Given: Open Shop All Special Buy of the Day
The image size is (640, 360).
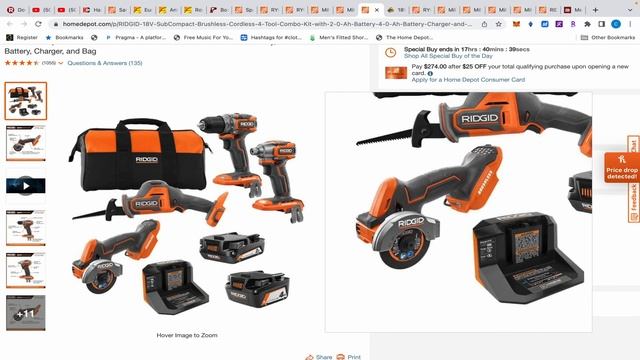Looking at the screenshot, I should click(x=448, y=56).
